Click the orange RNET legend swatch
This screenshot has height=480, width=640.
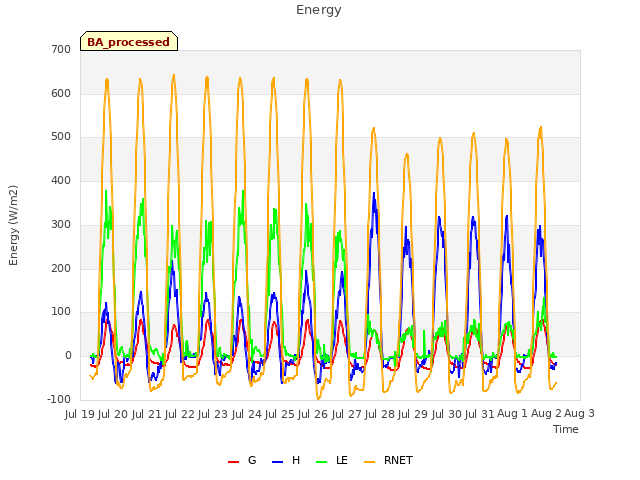[x=369, y=462]
